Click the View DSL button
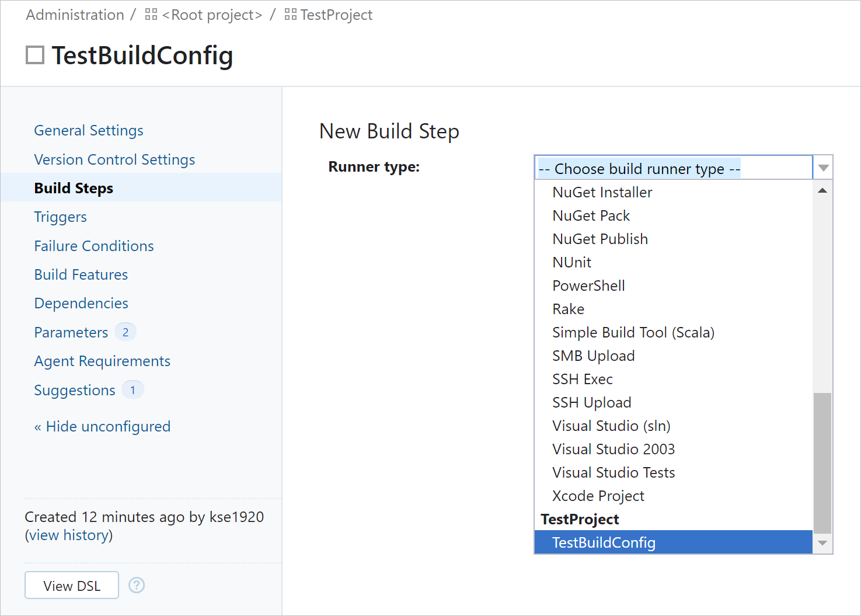 pos(71,584)
